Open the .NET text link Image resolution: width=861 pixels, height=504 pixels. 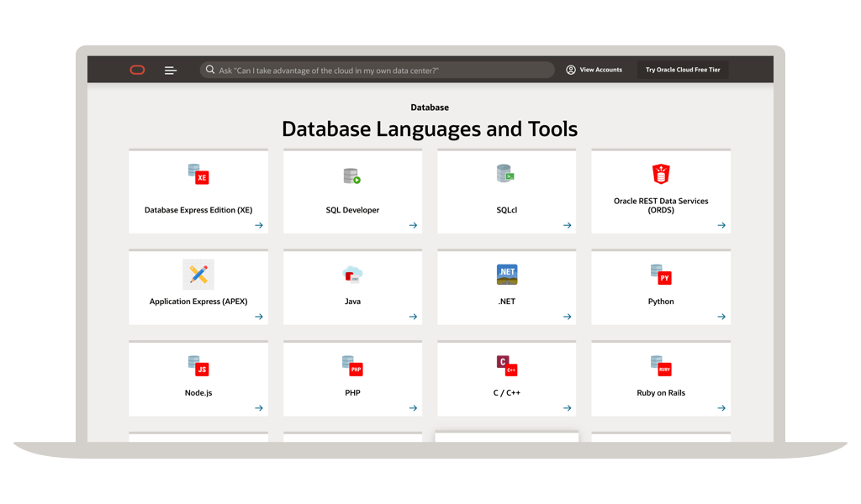coord(506,302)
